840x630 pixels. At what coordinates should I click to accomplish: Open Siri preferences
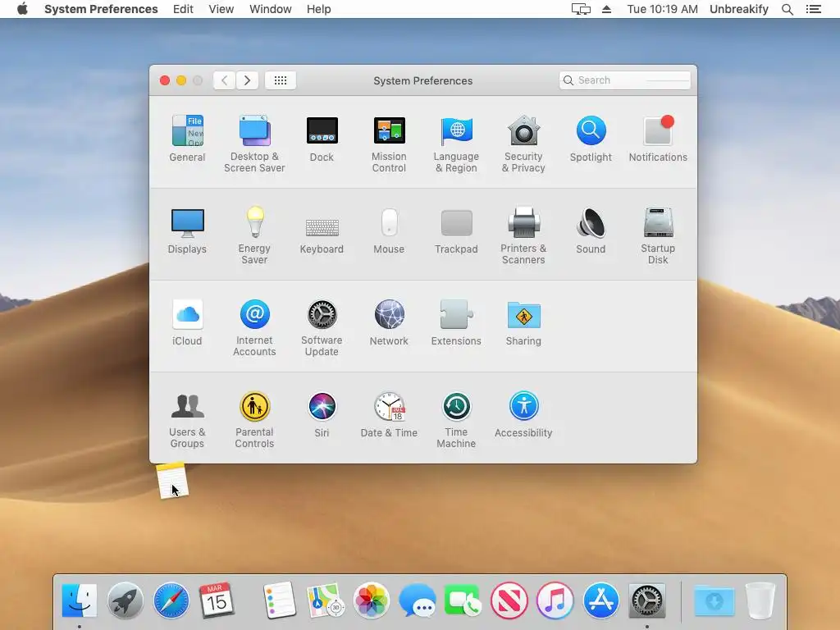(322, 414)
